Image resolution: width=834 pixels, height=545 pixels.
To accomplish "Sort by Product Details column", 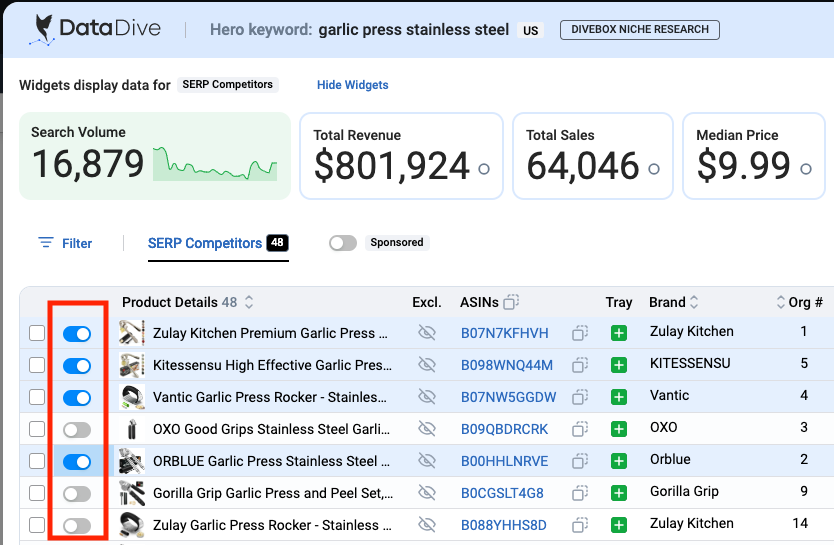I will point(248,302).
